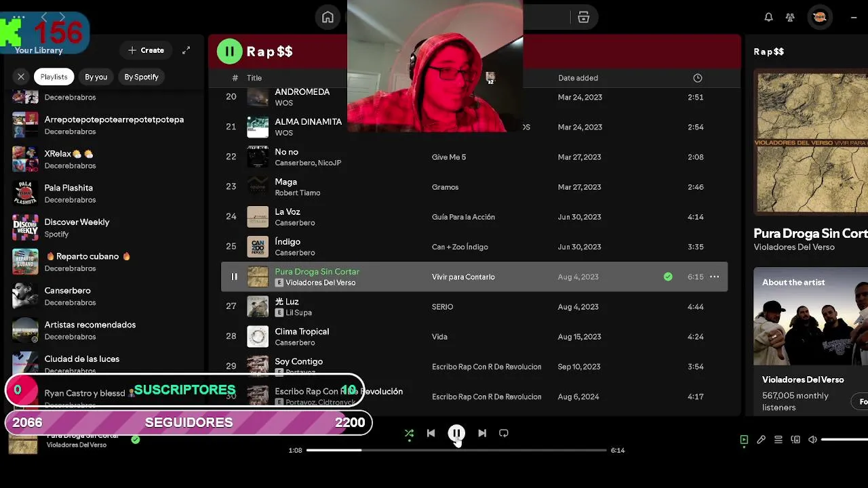Clear the Playlists filter with X
The width and height of the screenshot is (868, 488).
[x=21, y=77]
